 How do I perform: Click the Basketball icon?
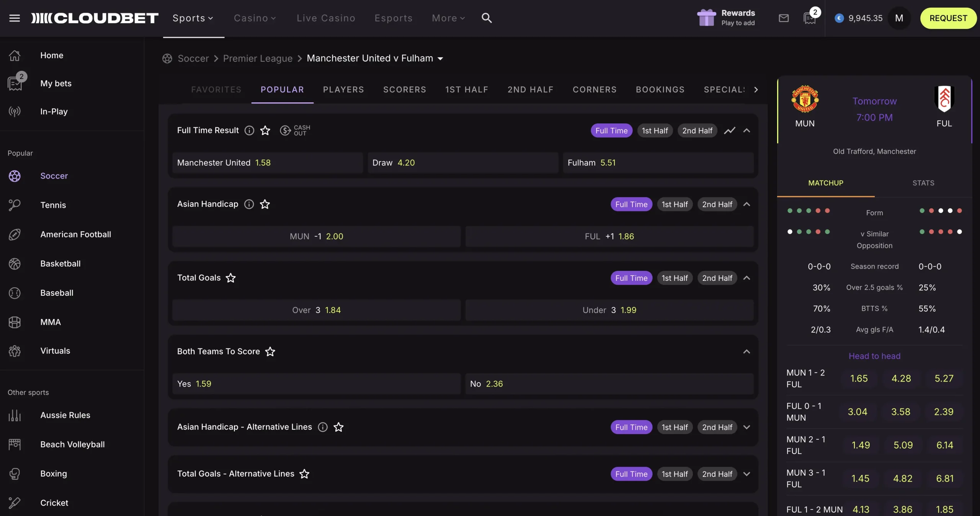pos(15,264)
